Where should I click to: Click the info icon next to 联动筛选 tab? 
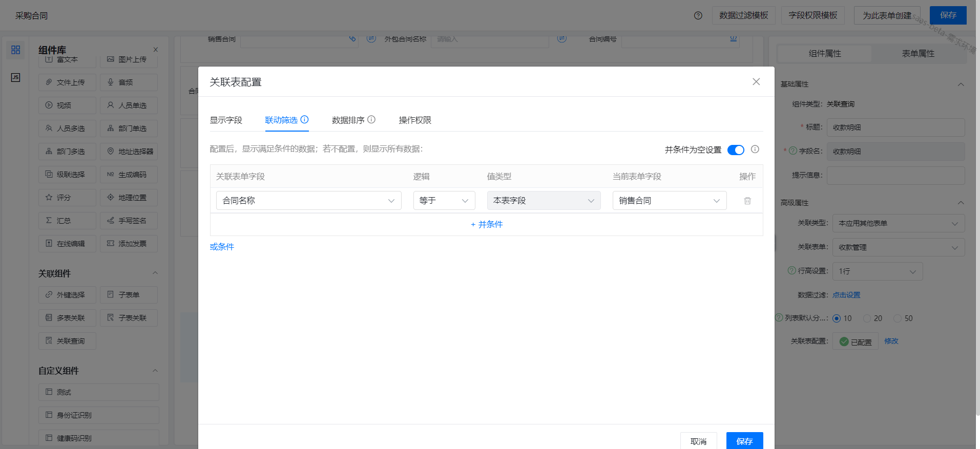point(304,119)
